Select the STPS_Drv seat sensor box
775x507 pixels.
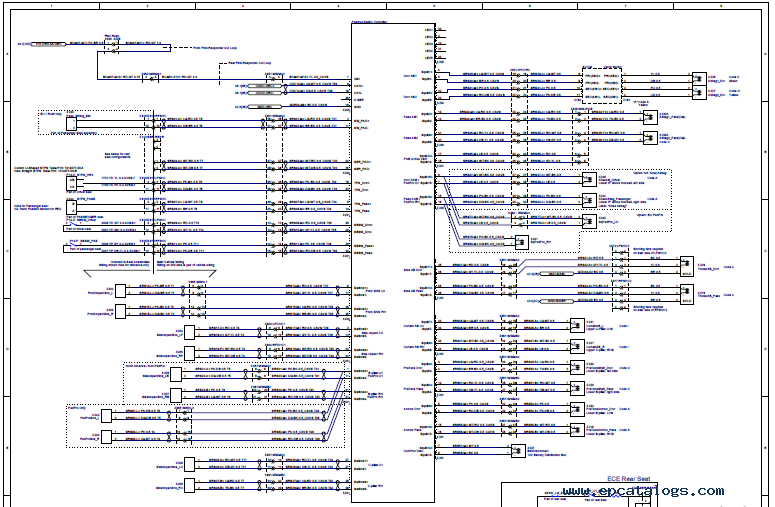(71, 183)
